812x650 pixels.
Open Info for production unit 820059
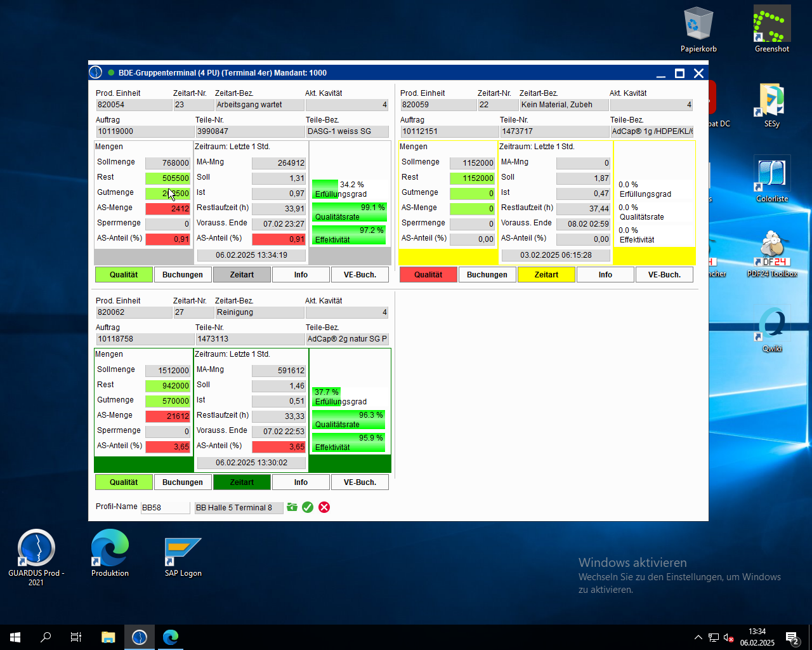click(605, 275)
